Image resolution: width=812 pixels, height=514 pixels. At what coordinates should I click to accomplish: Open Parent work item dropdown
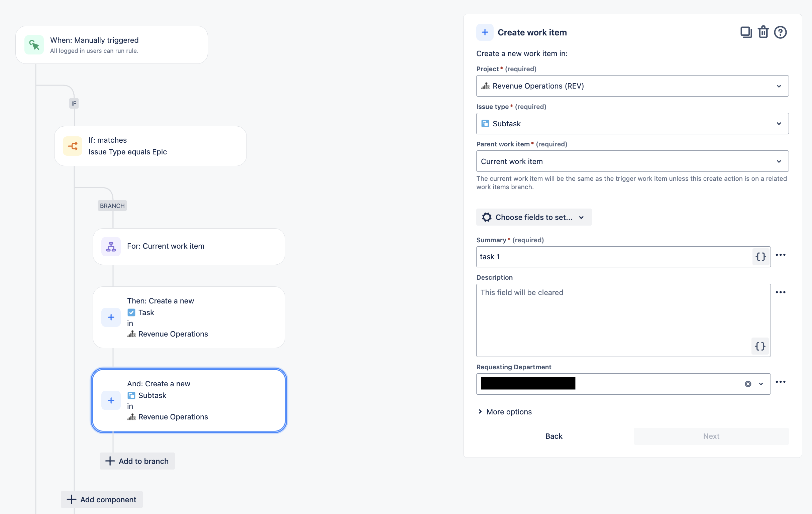(x=632, y=161)
